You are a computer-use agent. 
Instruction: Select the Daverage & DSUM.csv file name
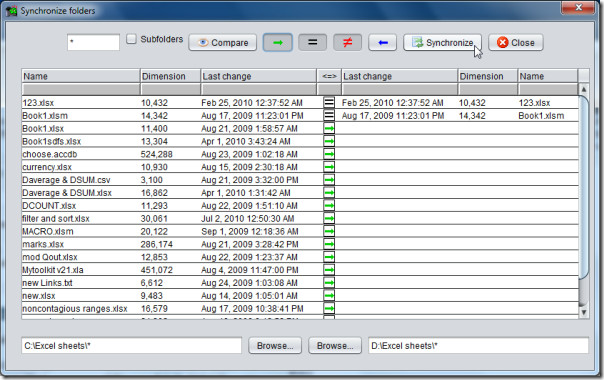coord(66,180)
